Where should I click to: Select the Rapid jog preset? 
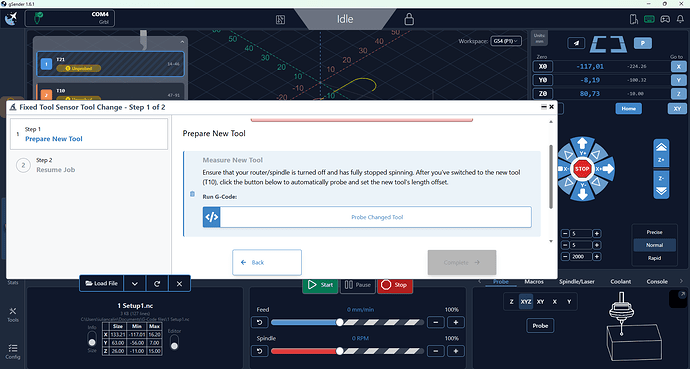click(x=654, y=258)
